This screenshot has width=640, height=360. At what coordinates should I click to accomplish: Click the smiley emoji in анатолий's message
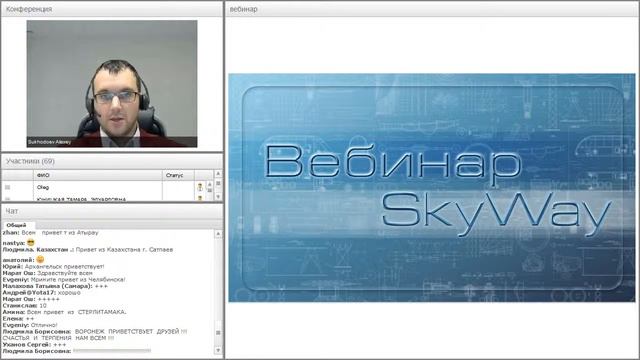[40, 259]
